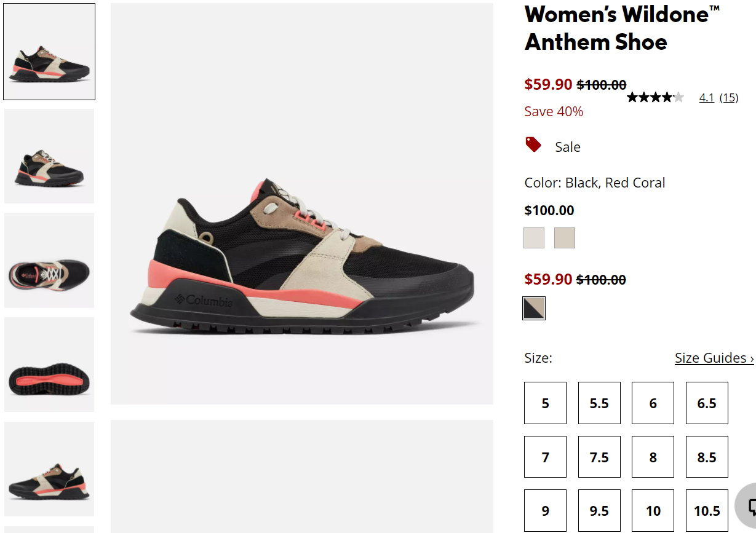Show the top-down shoe view thumbnail
This screenshot has height=533, width=756.
click(x=49, y=261)
